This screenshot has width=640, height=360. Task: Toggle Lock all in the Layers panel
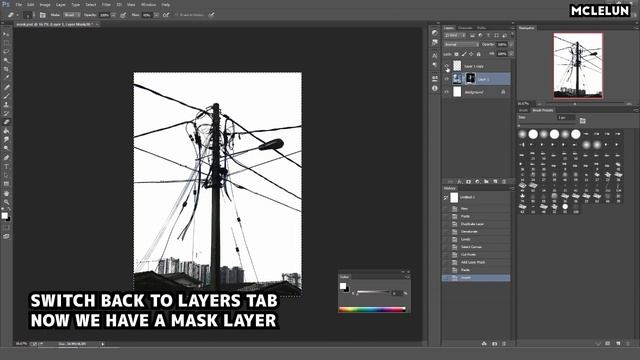point(479,54)
